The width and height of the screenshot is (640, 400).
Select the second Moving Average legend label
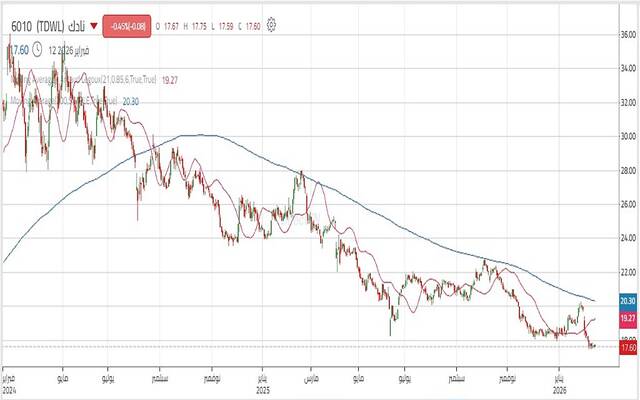(62, 100)
